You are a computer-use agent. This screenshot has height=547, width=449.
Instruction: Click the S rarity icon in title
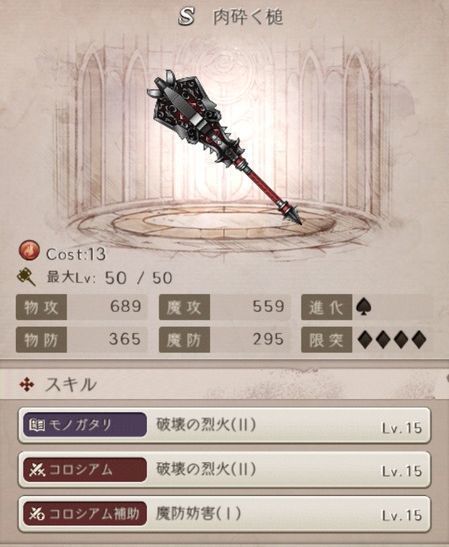[186, 17]
